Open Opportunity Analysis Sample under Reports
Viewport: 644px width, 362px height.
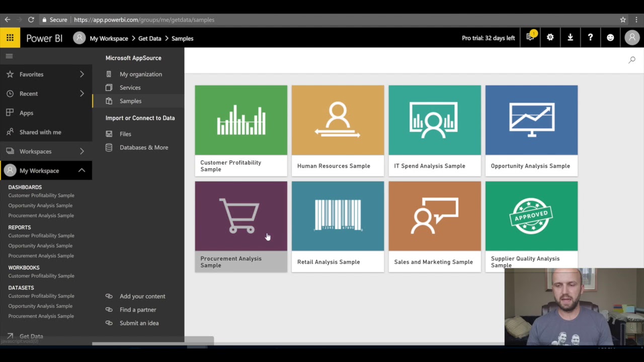point(40,245)
